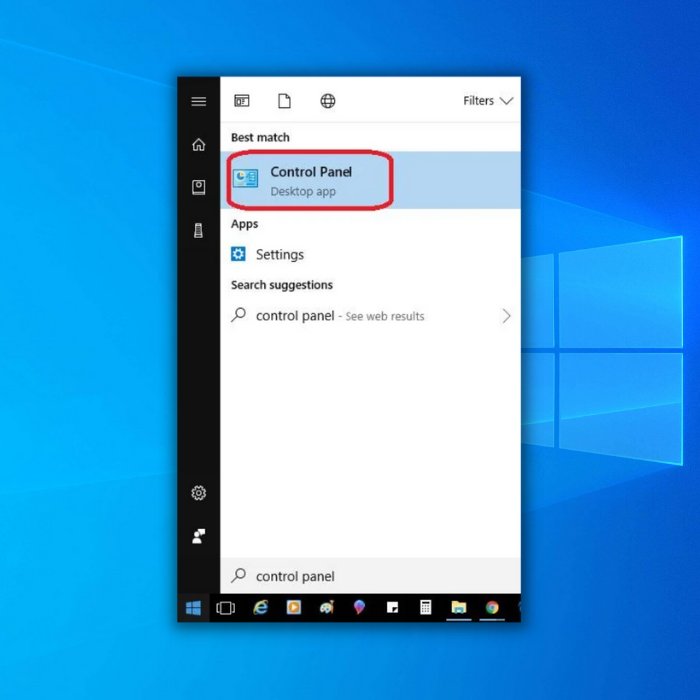Click the Settings gear icon in Apps list
This screenshot has width=700, height=700.
[238, 254]
